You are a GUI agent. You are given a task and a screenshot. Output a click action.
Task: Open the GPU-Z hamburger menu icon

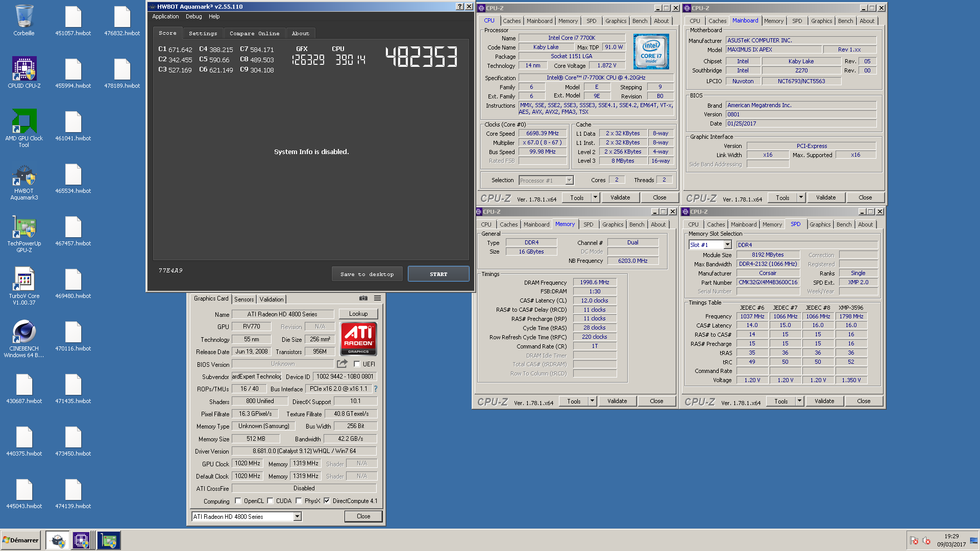377,298
